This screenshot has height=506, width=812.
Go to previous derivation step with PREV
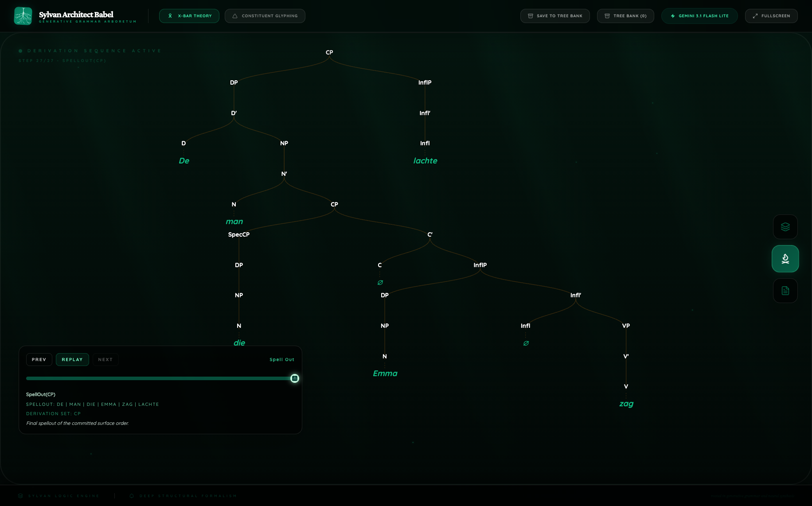(x=39, y=359)
